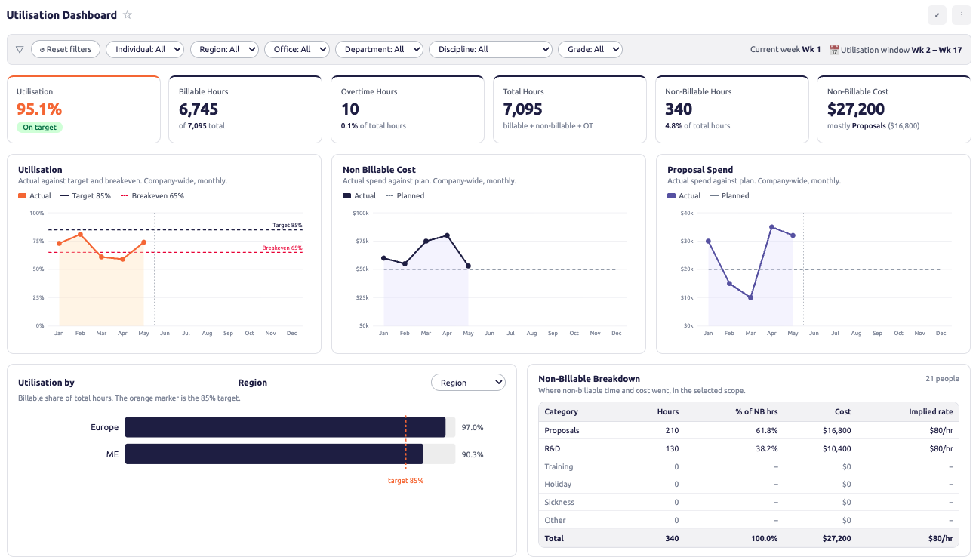This screenshot has height=560, width=976.
Task: Expand the Discipline: All dropdown
Action: tap(491, 49)
